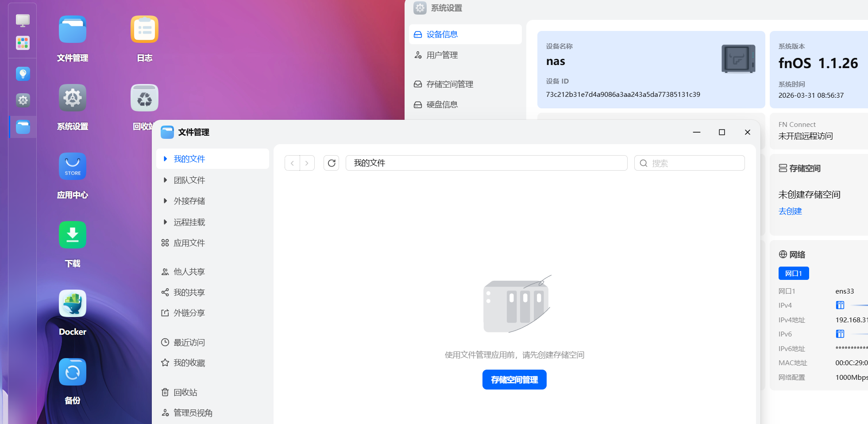Refresh the current folder in file manager
The width and height of the screenshot is (868, 424).
(331, 163)
